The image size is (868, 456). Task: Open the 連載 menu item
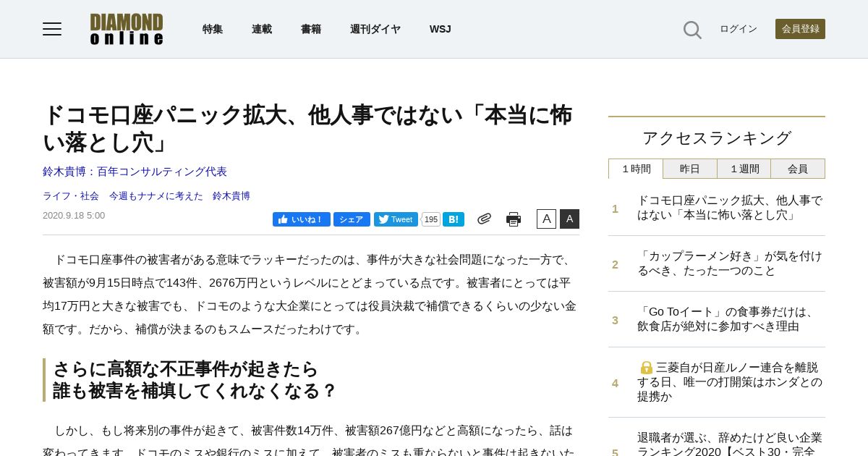click(x=262, y=29)
